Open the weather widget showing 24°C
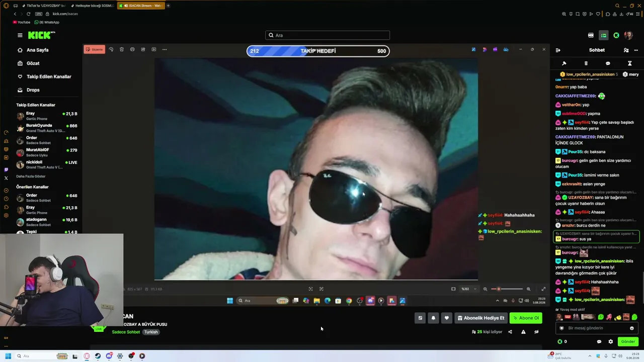 tap(558, 356)
